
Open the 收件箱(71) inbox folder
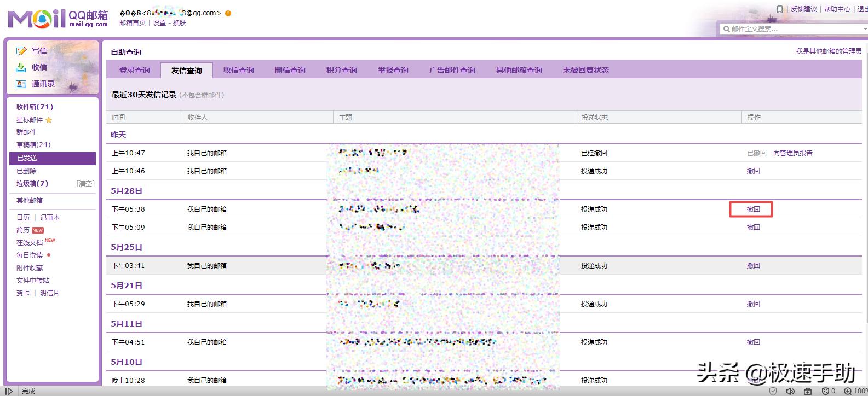pos(35,107)
